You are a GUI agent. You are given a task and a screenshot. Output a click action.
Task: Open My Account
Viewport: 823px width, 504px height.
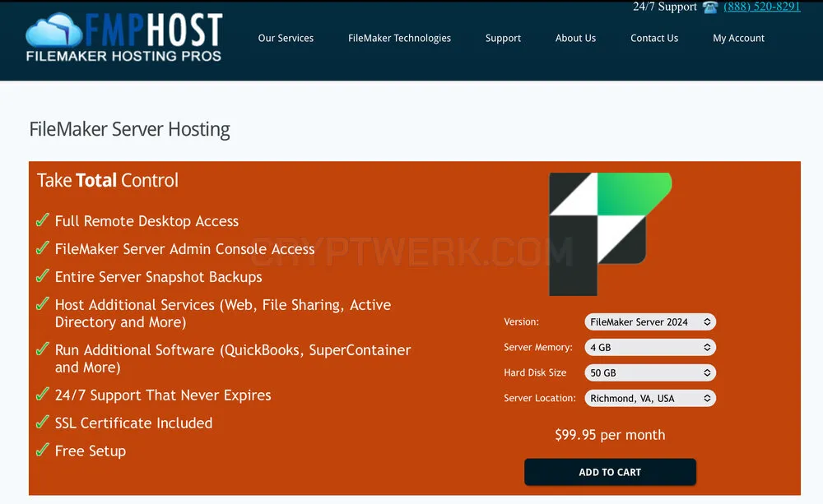[738, 39]
